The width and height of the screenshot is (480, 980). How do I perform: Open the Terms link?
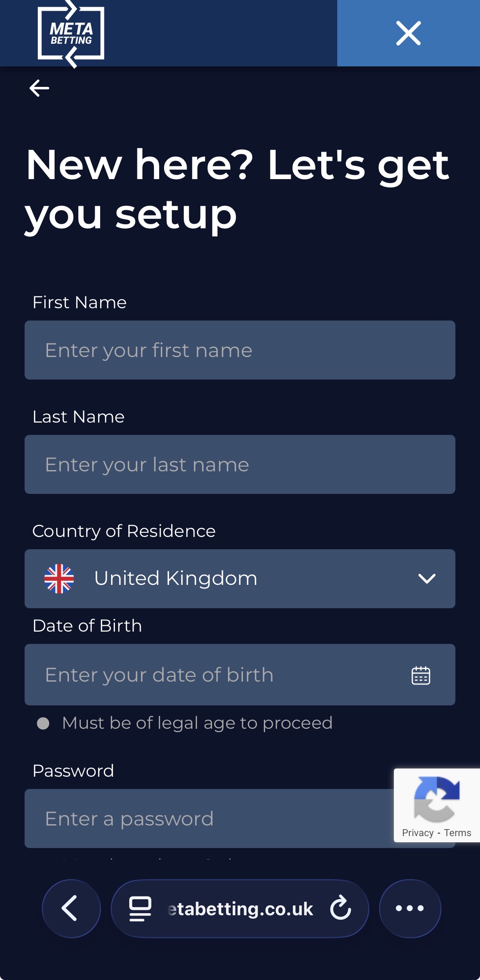[x=457, y=833]
